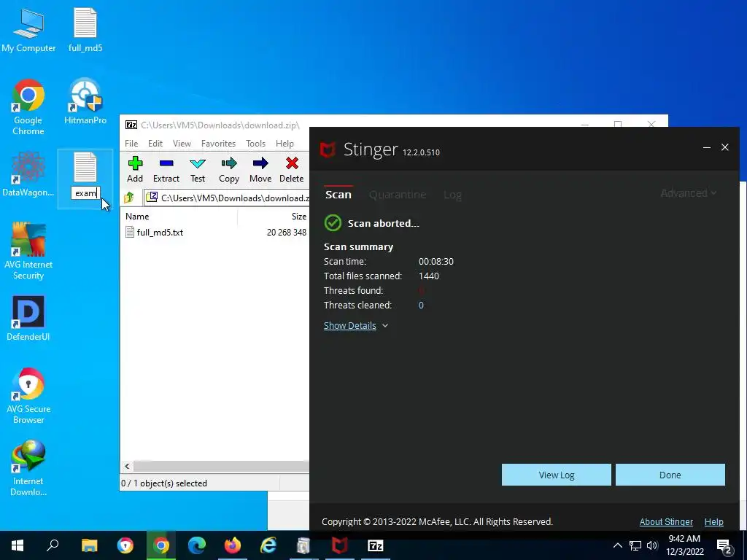Click the Extract icon in 7-Zip
The height and width of the screenshot is (560, 747).
(x=166, y=169)
